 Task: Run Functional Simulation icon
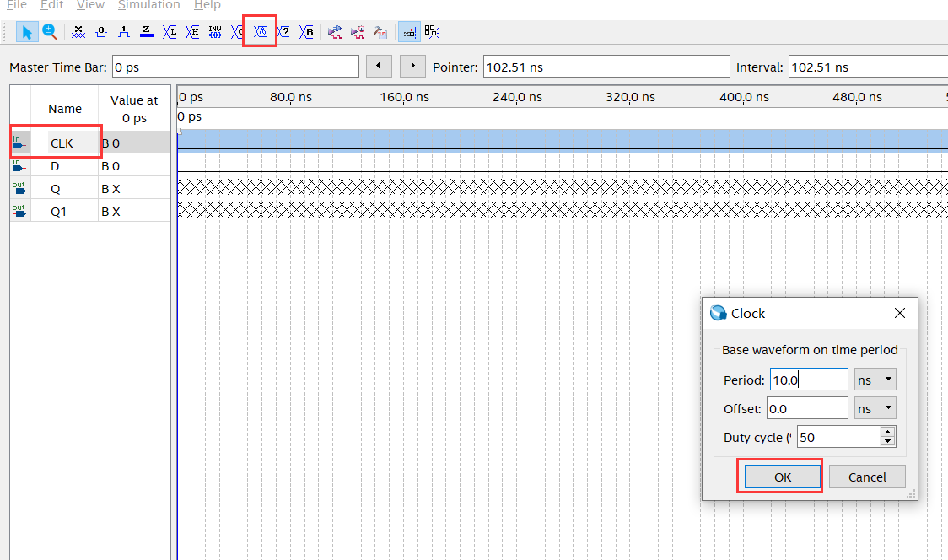pos(334,32)
